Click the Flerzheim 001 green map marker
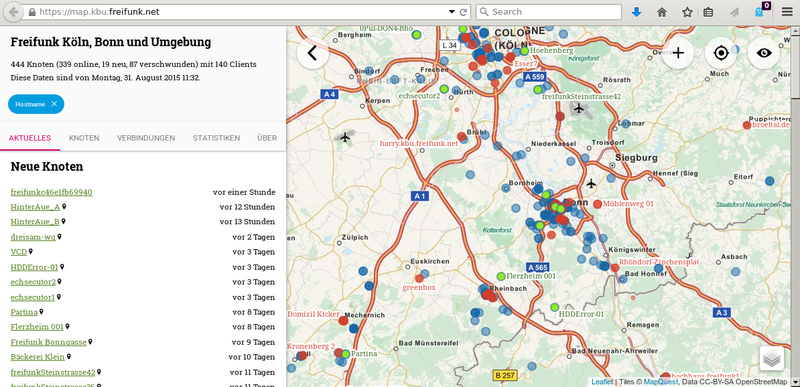800x387 pixels. 501,276
